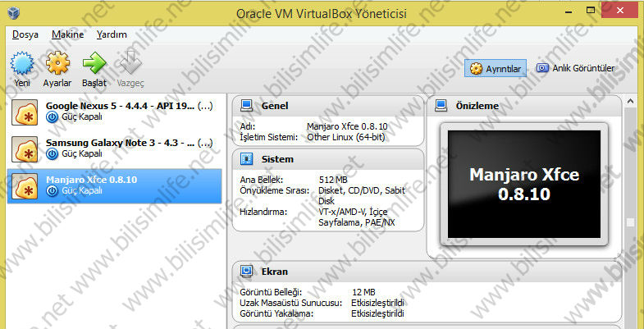Click the Önizleme section header

coord(477,106)
